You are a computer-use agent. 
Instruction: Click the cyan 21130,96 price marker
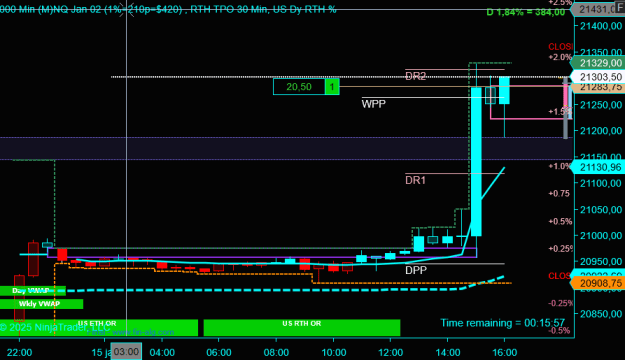[x=598, y=167]
